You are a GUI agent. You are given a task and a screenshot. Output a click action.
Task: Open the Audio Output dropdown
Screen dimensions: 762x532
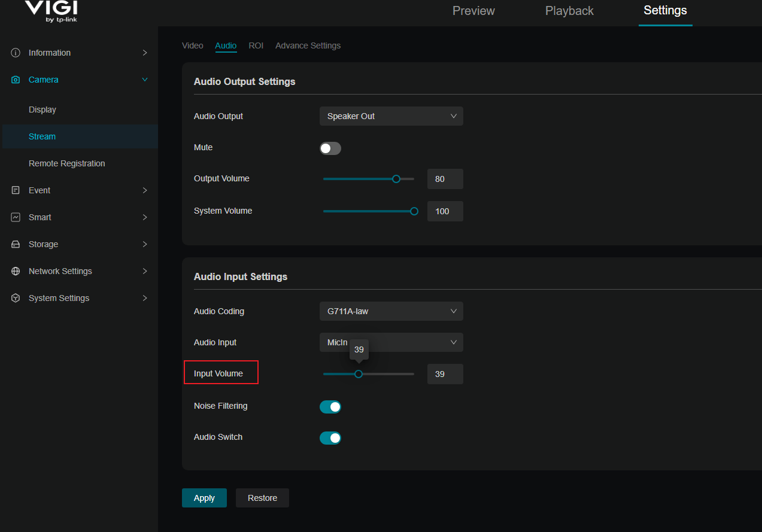[x=391, y=116]
